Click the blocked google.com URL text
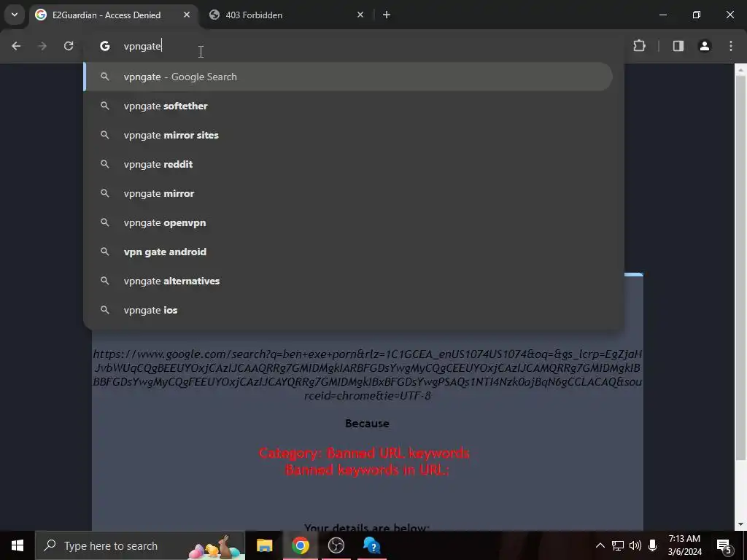 [368, 375]
